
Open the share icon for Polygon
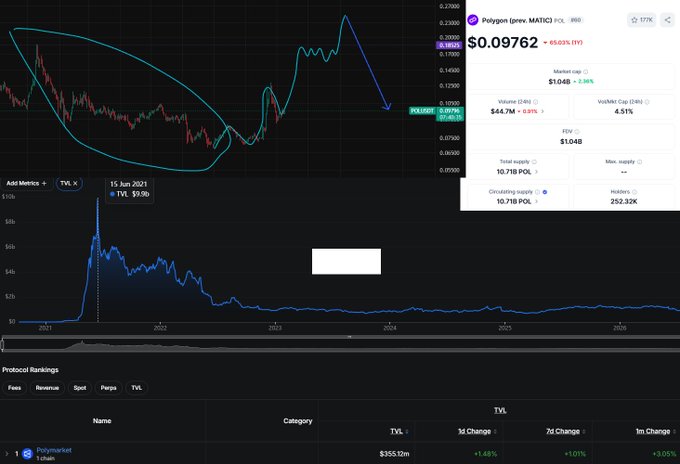tap(667, 20)
